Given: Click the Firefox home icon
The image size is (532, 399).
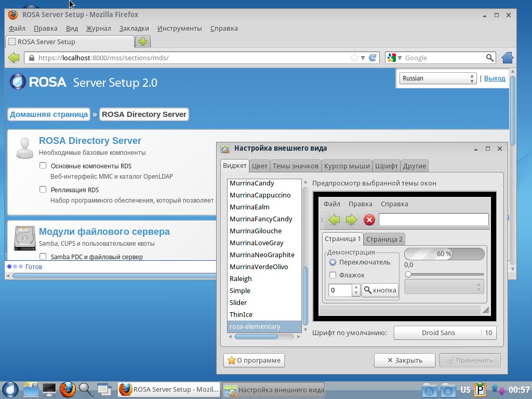Looking at the screenshot, I should (x=508, y=58).
